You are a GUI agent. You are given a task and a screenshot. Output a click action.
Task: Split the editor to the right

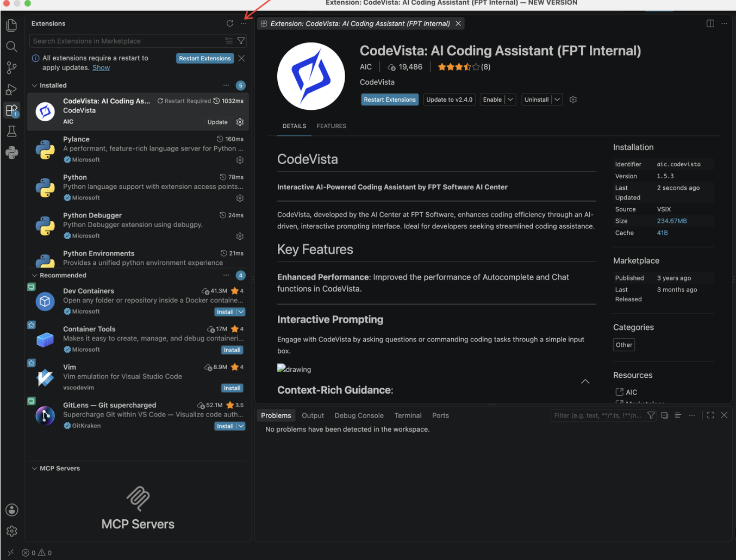point(710,23)
